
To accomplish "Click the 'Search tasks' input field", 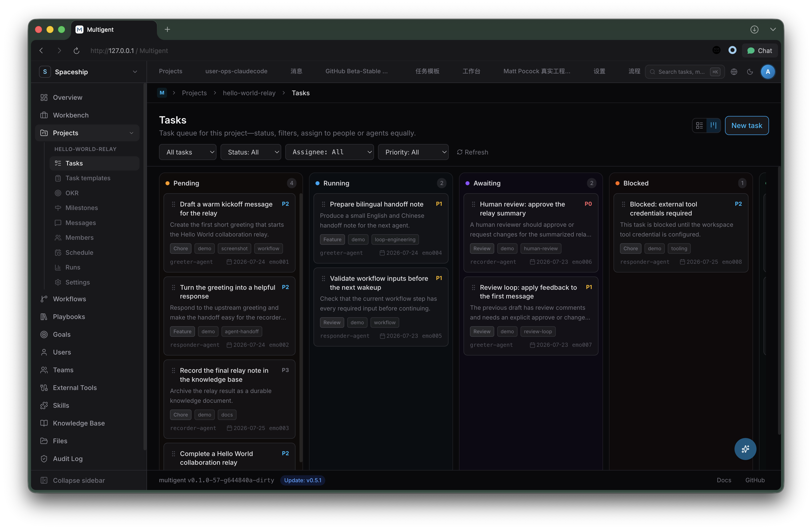I will pos(684,72).
